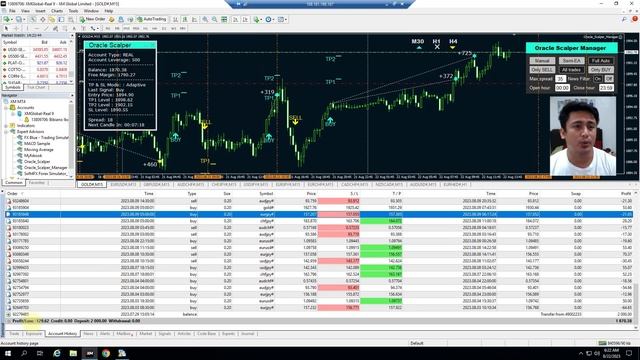Switch Oracle Scalper Manager to Manual mode

(x=542, y=61)
